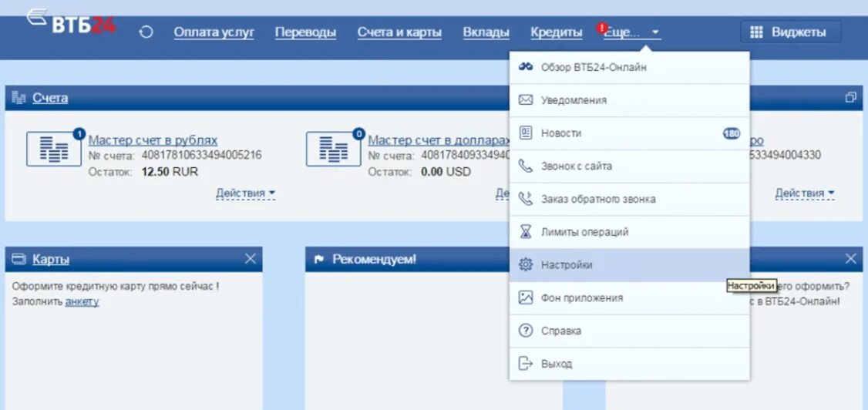Viewport: 868px width, 410px height.
Task: Click the envelope icon for Уведомления
Action: 525,100
